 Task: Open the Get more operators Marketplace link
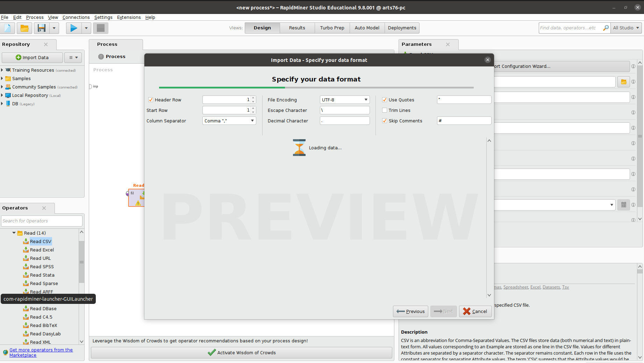coord(41,353)
